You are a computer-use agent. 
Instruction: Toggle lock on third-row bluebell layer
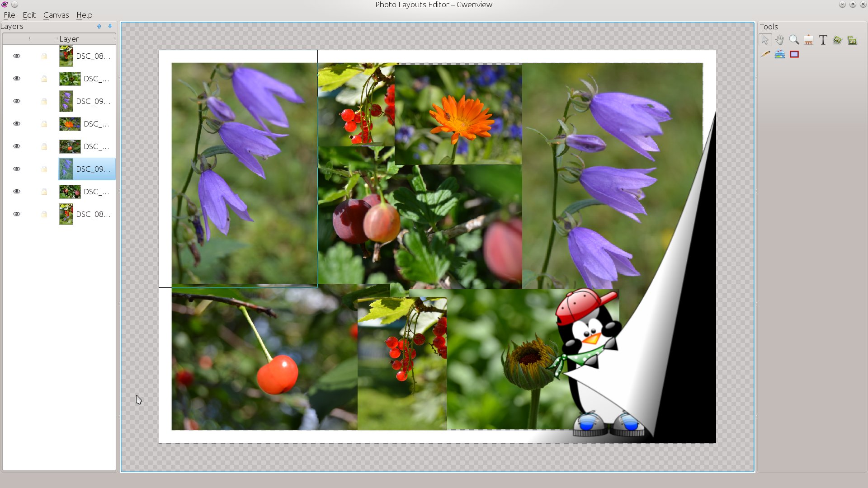(x=44, y=101)
